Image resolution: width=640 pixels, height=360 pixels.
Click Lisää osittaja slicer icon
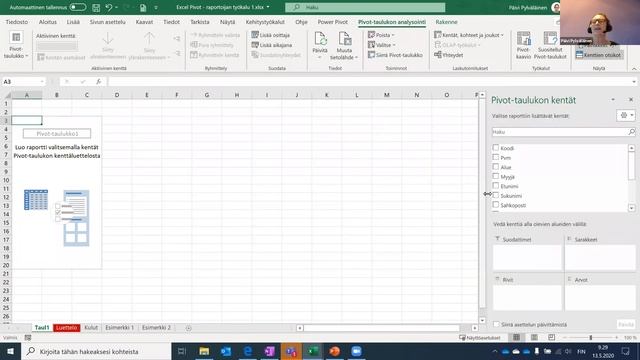[255, 35]
